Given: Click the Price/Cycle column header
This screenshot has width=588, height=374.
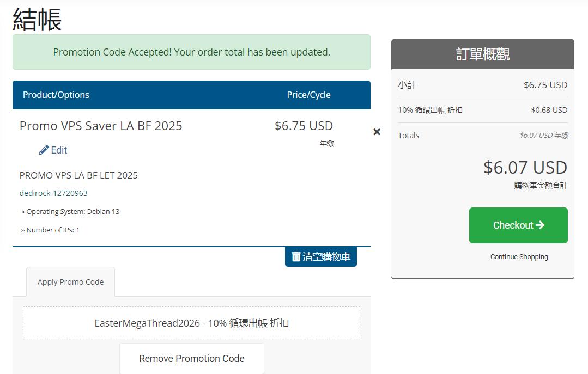Looking at the screenshot, I should pyautogui.click(x=308, y=95).
